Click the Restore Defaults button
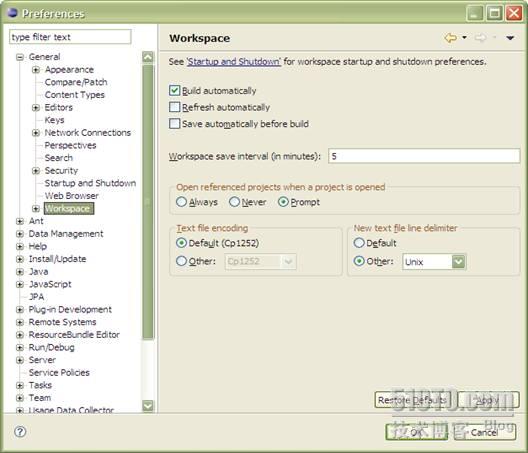This screenshot has width=528, height=453. pyautogui.click(x=412, y=400)
